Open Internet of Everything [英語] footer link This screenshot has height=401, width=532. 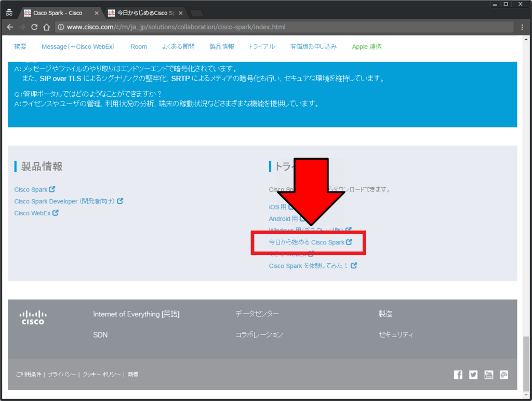click(137, 314)
